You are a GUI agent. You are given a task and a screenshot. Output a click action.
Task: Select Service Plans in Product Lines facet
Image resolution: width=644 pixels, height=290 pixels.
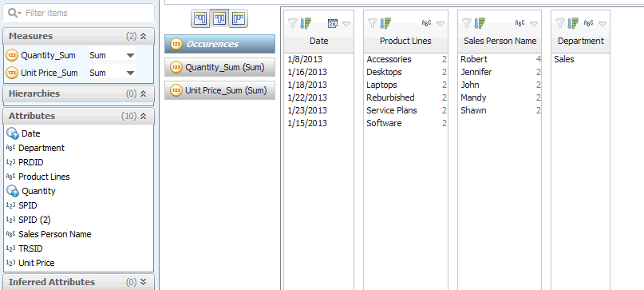391,110
